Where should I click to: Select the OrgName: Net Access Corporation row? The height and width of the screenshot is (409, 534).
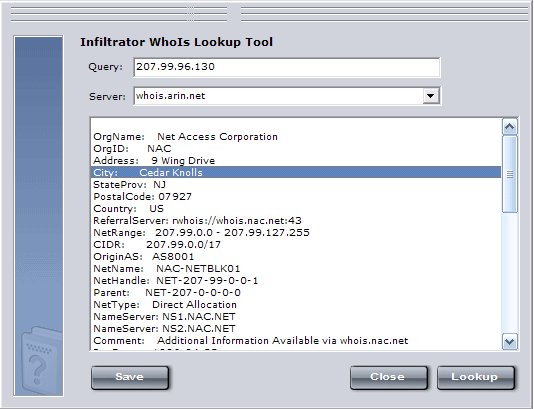[x=297, y=137]
